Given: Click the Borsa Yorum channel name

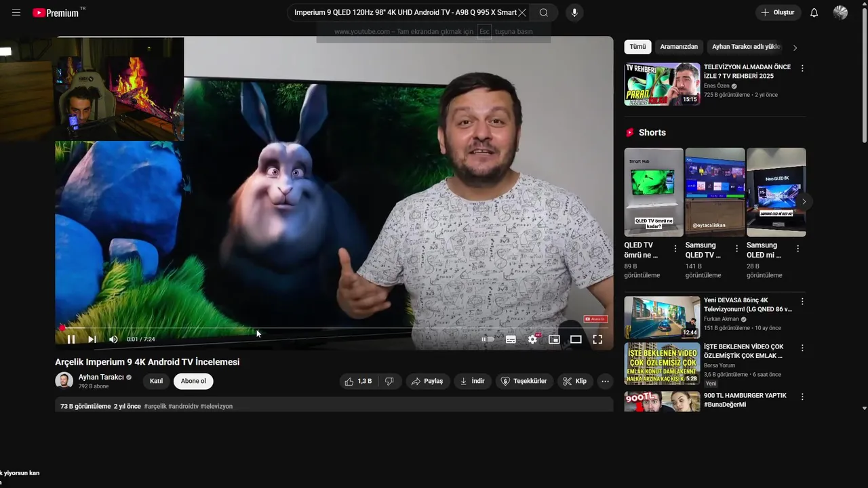Looking at the screenshot, I should (x=719, y=365).
